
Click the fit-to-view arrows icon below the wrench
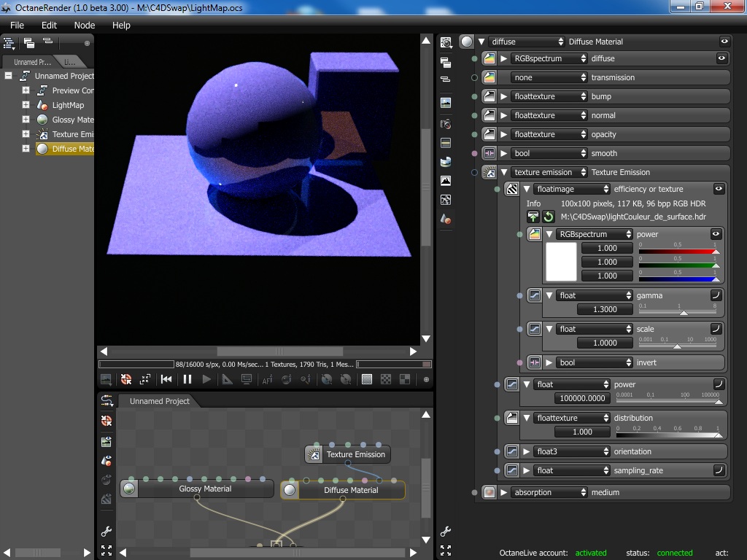pyautogui.click(x=107, y=551)
